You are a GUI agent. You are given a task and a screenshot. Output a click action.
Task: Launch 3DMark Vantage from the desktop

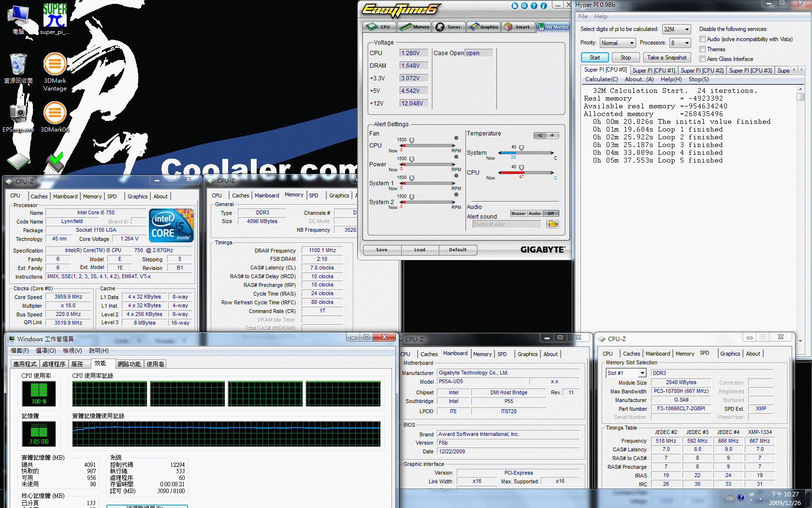click(x=55, y=72)
